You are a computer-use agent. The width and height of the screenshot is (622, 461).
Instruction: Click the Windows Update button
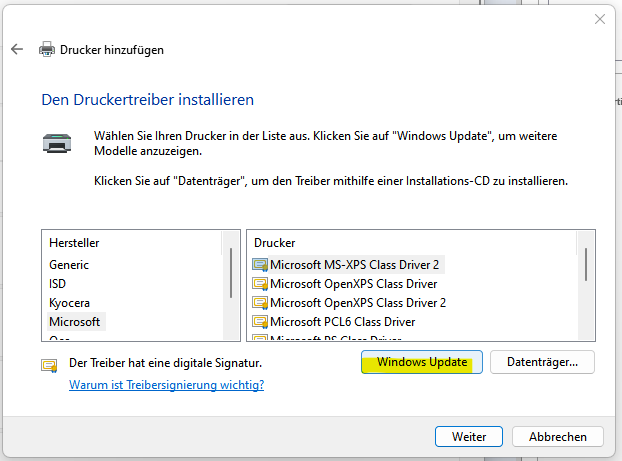pos(422,362)
